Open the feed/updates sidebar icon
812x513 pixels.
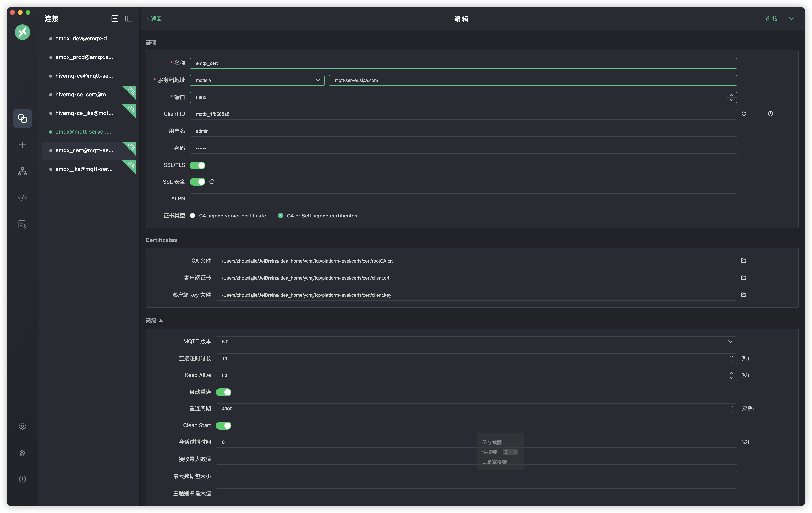pyautogui.click(x=22, y=453)
